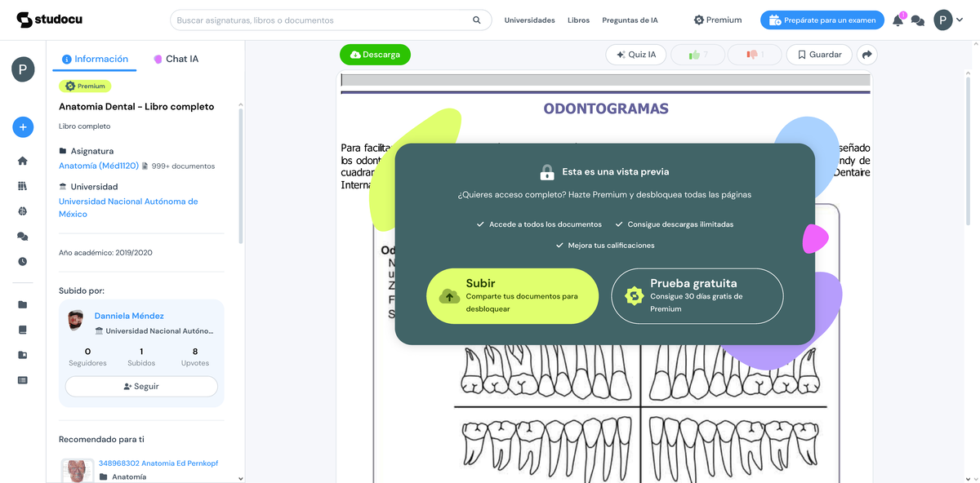Viewport: 980px width, 483px height.
Task: Give the document a thumbs up
Action: (x=697, y=54)
